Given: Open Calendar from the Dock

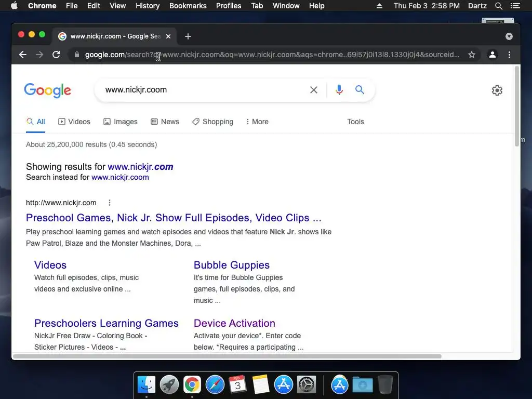Looking at the screenshot, I should click(238, 385).
